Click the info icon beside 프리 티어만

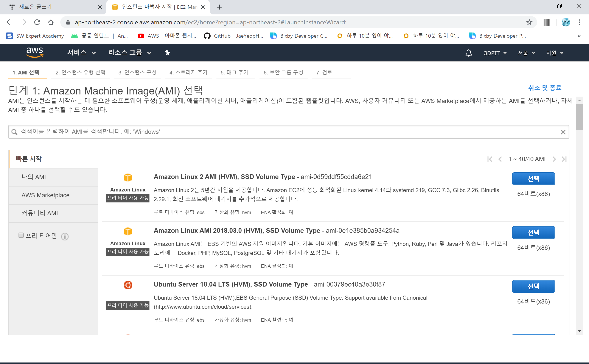(65, 236)
